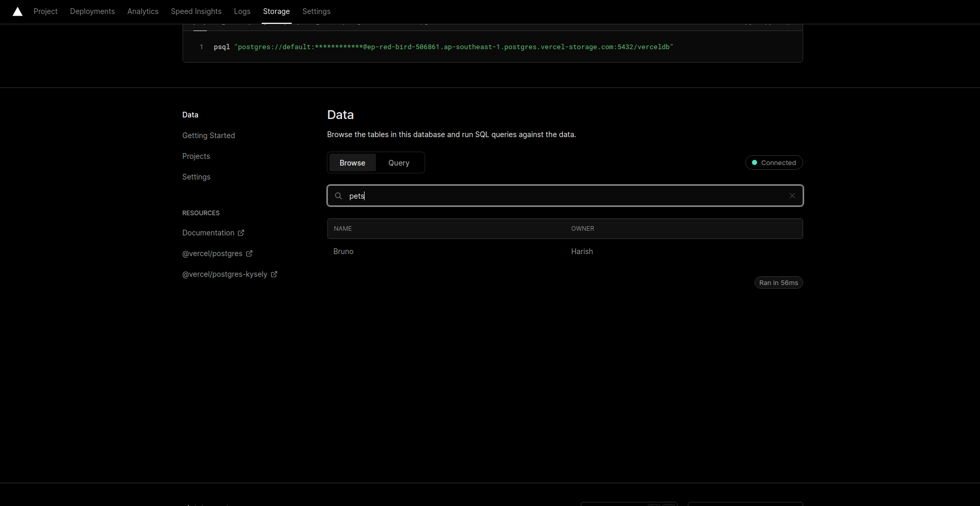The width and height of the screenshot is (980, 506).
Task: Click the external-link icon beside Documentation
Action: (x=241, y=233)
